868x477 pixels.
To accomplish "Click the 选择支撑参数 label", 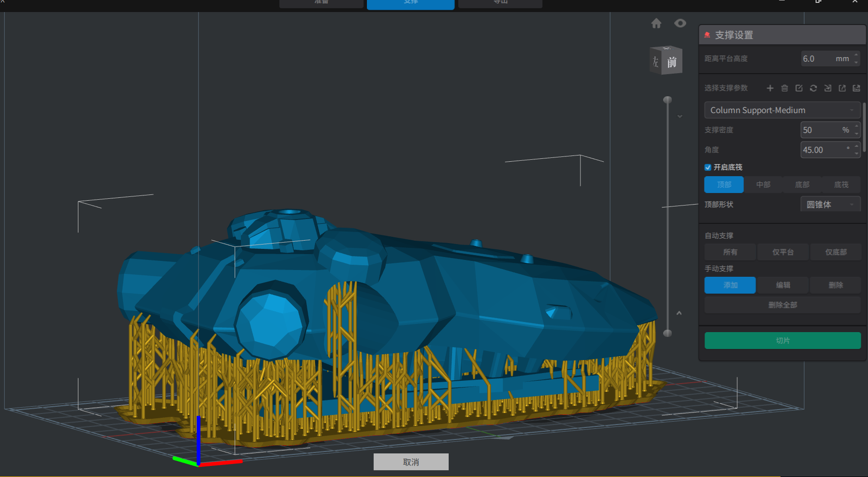I will [x=726, y=88].
